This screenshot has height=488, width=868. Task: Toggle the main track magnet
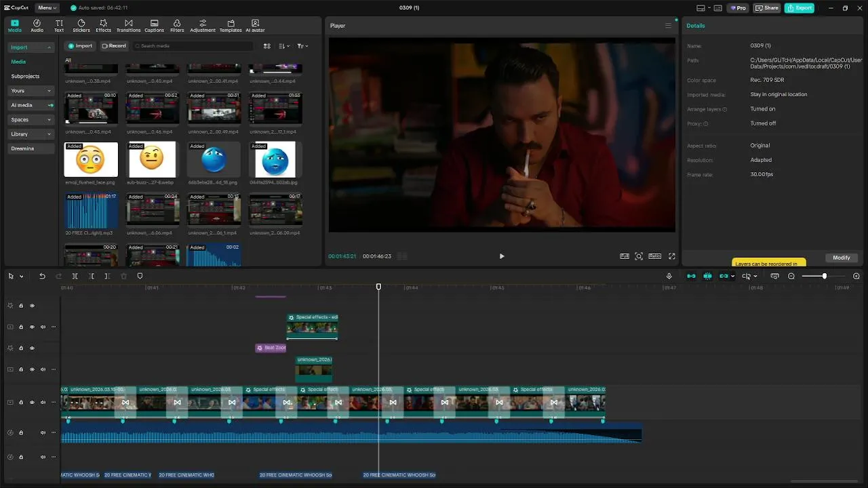click(691, 276)
